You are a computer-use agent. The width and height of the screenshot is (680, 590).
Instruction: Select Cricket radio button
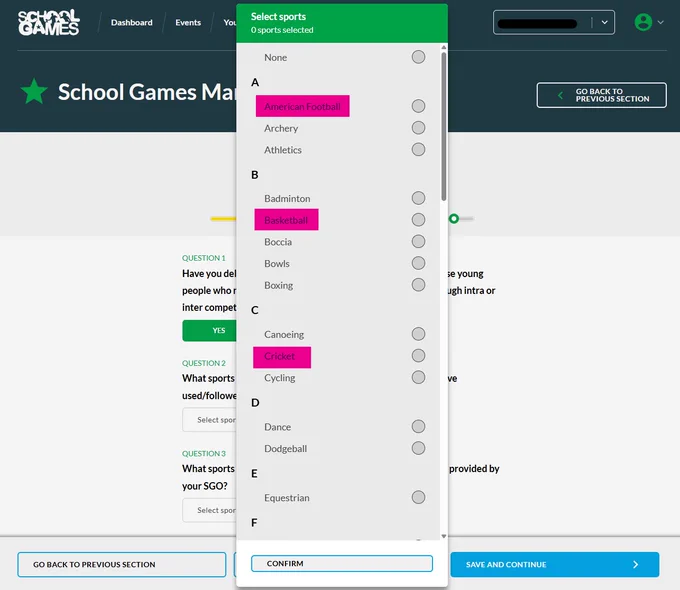pos(418,355)
